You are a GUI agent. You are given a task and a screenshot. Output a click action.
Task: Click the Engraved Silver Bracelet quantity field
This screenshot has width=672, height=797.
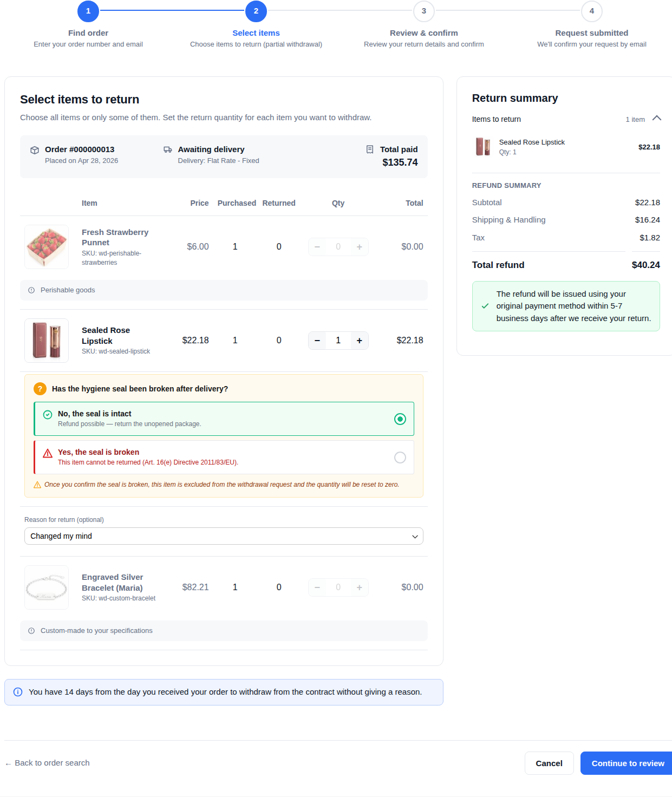[x=338, y=587]
